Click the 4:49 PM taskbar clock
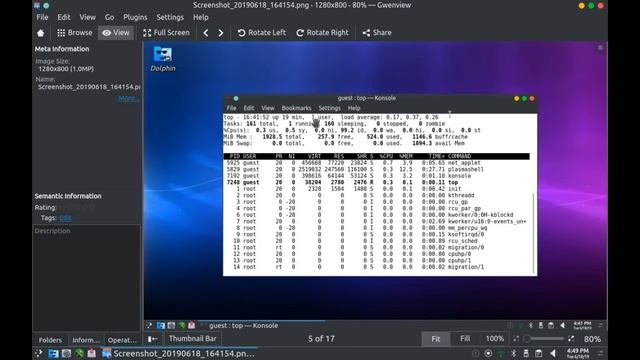The width and height of the screenshot is (640, 360). (x=578, y=353)
